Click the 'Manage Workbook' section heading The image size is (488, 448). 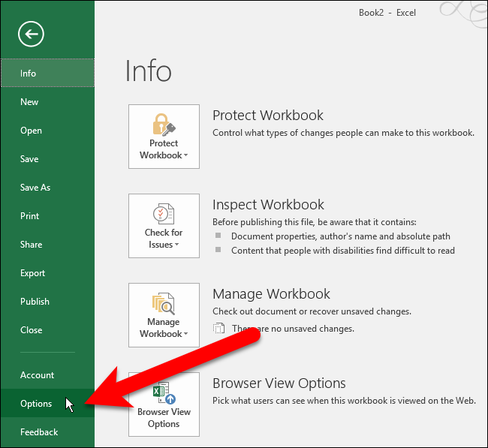click(271, 294)
